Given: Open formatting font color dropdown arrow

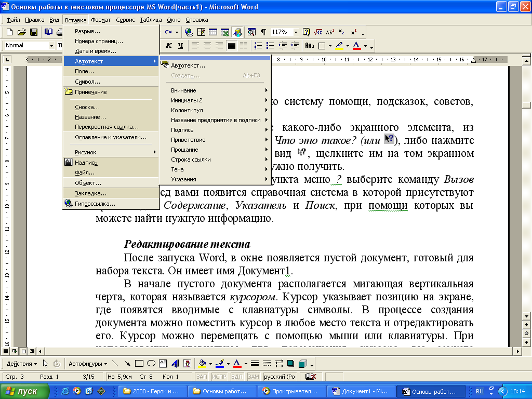Looking at the screenshot, I should click(365, 46).
